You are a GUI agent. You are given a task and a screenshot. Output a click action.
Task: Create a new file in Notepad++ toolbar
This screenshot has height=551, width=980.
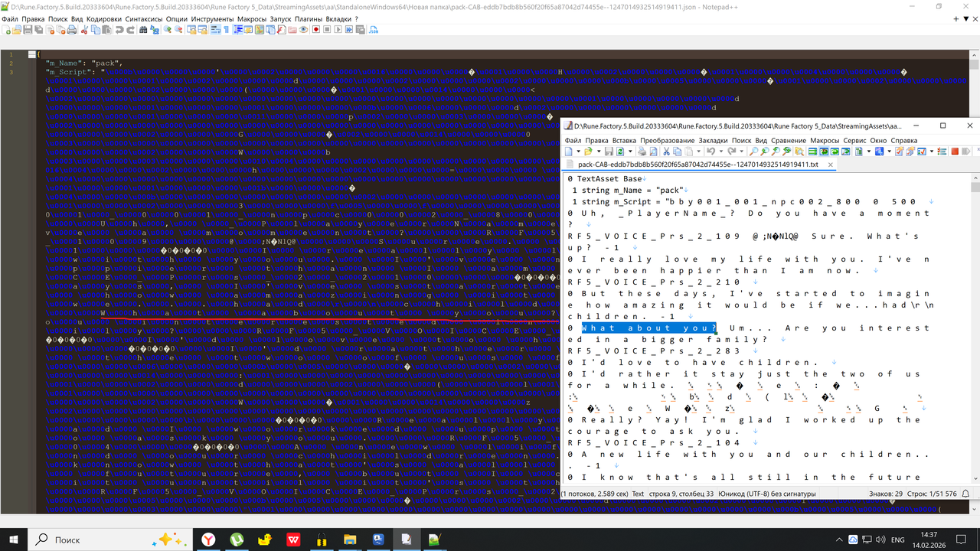coord(6,30)
